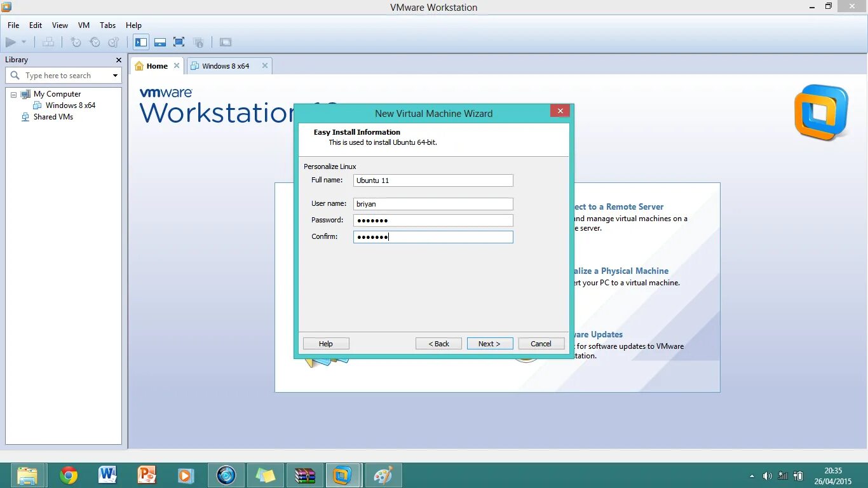Power on the virtual machine

[x=11, y=42]
